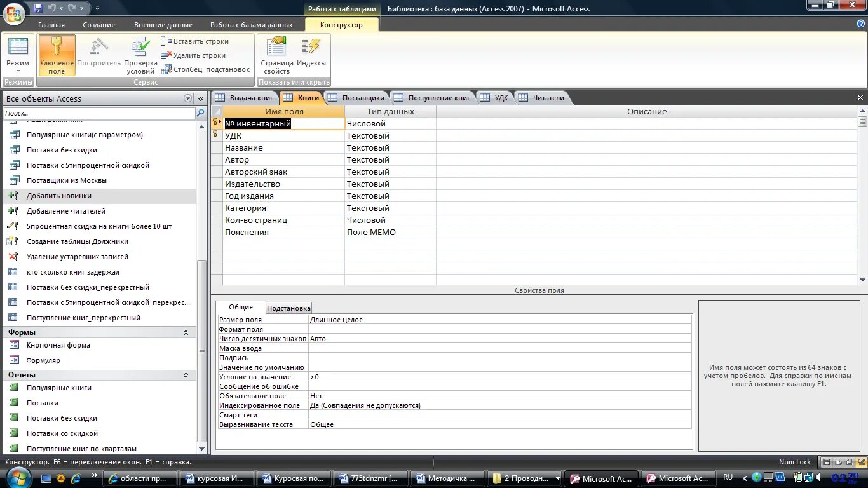This screenshot has height=488, width=868.
Task: Click the navigation pane vertical scrollbar
Action: coord(202,349)
